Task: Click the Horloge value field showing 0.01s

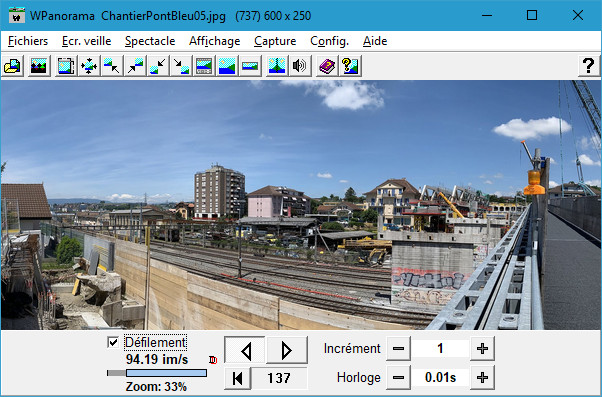Action: click(440, 378)
